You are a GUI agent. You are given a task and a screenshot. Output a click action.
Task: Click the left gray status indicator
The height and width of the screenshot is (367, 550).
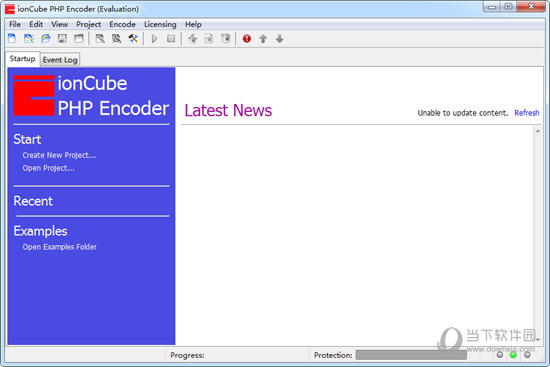tap(500, 355)
